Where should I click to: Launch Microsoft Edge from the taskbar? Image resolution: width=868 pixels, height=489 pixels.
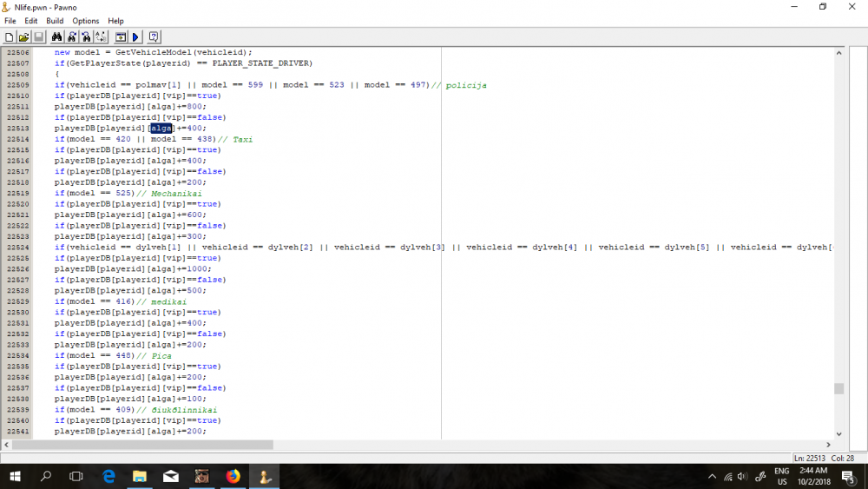tap(109, 476)
